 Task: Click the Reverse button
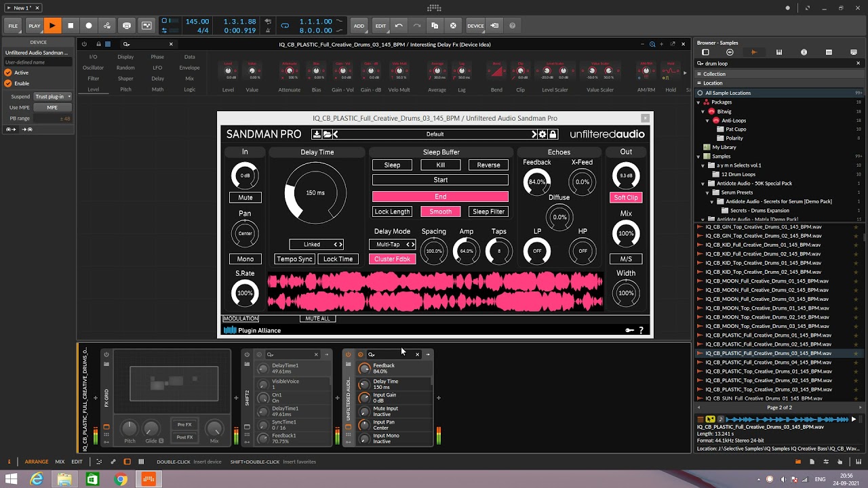[x=488, y=165]
